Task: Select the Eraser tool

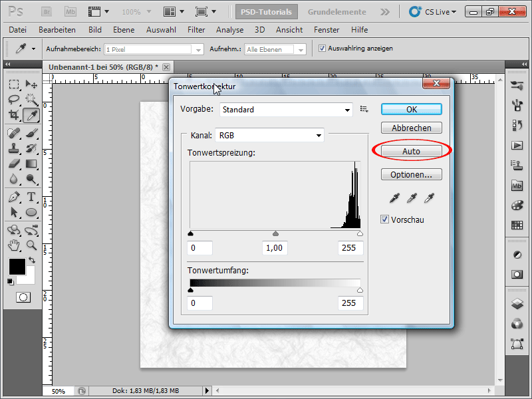Action: [13, 164]
